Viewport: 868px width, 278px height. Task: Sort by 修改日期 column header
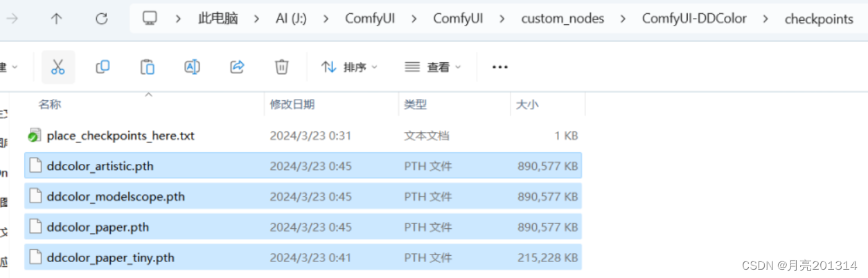292,104
